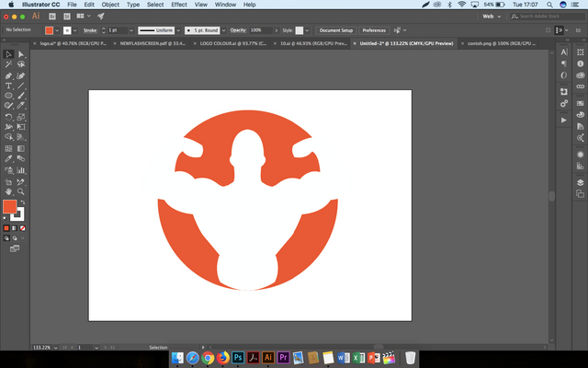Open the Uniform width profile dropdown
This screenshot has height=368, width=588.
pyautogui.click(x=178, y=30)
